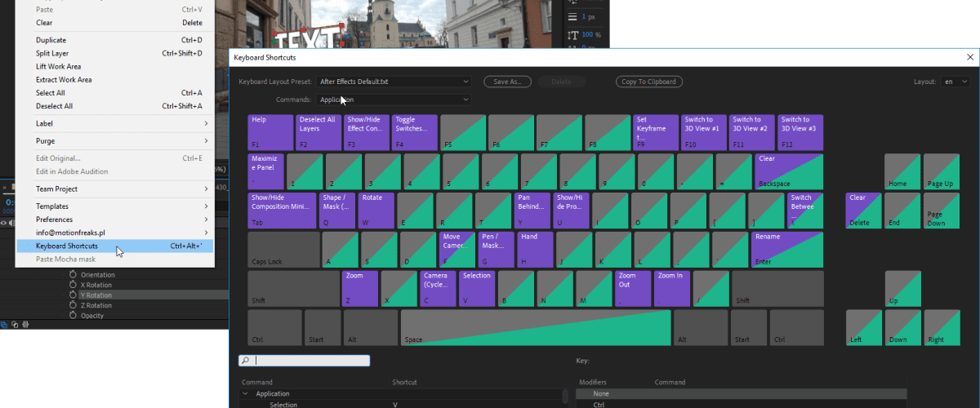
Task: Click the Y Rotation stopwatch icon
Action: [x=73, y=295]
